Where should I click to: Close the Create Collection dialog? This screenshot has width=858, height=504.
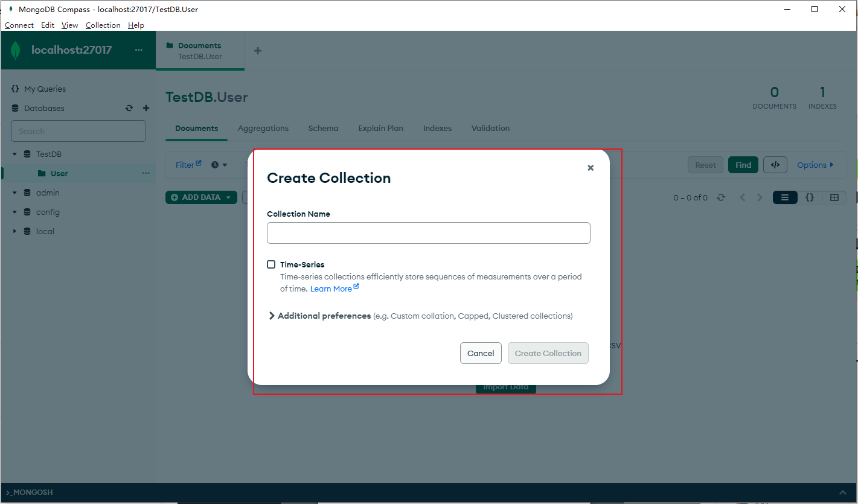click(591, 168)
